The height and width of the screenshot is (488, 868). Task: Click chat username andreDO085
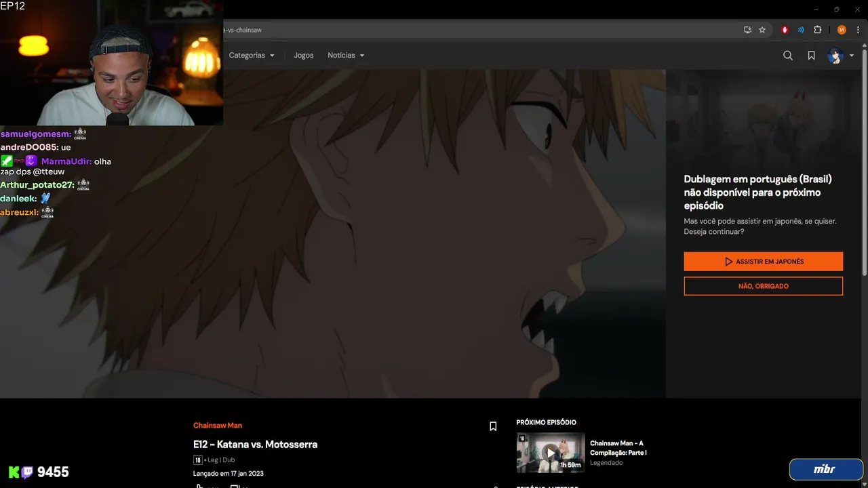coord(29,147)
